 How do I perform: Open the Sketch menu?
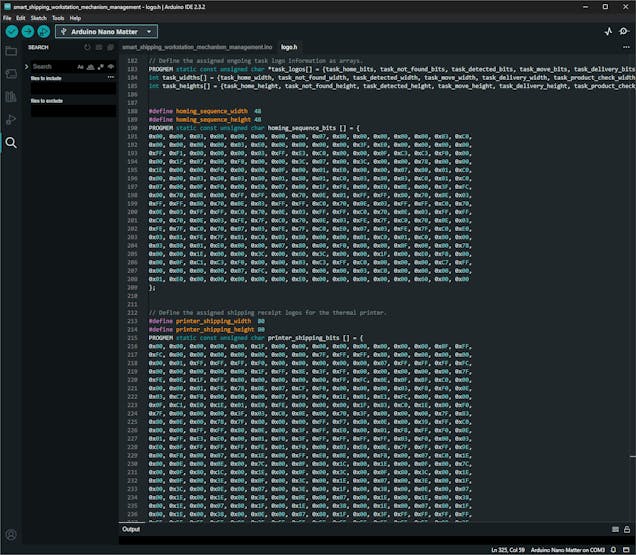tap(38, 18)
